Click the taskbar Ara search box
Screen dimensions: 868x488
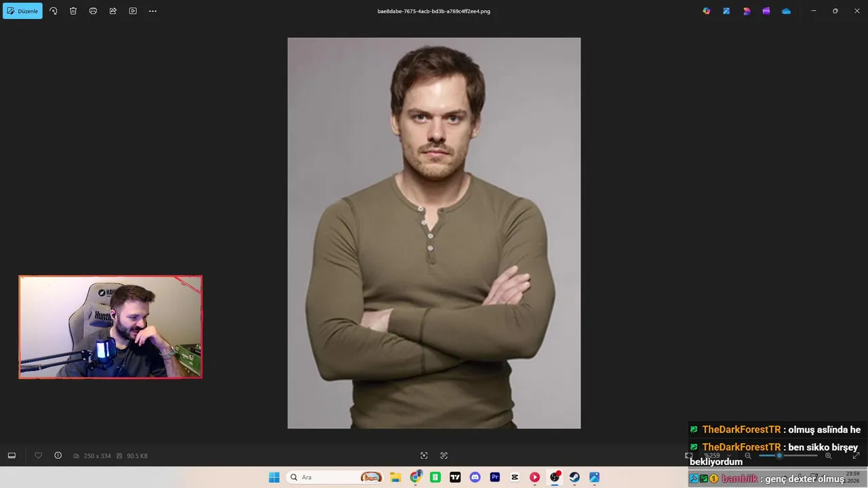tap(336, 477)
